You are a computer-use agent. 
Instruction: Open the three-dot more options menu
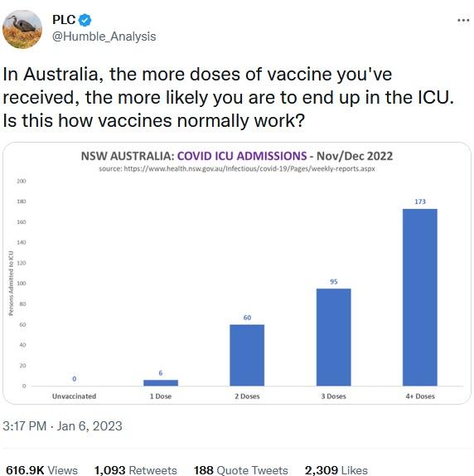tap(463, 21)
